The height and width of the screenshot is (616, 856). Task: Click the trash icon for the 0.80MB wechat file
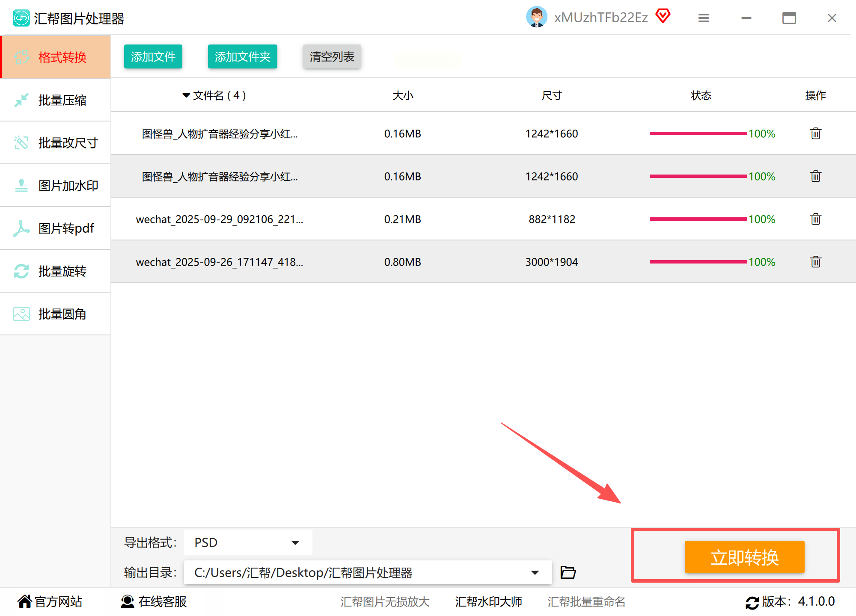tap(815, 262)
